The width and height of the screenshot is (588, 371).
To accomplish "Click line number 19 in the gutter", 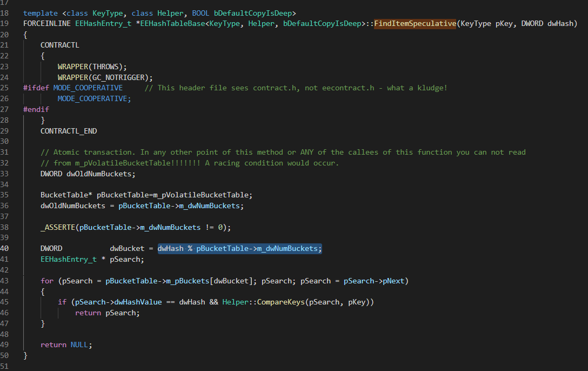I will coord(4,24).
